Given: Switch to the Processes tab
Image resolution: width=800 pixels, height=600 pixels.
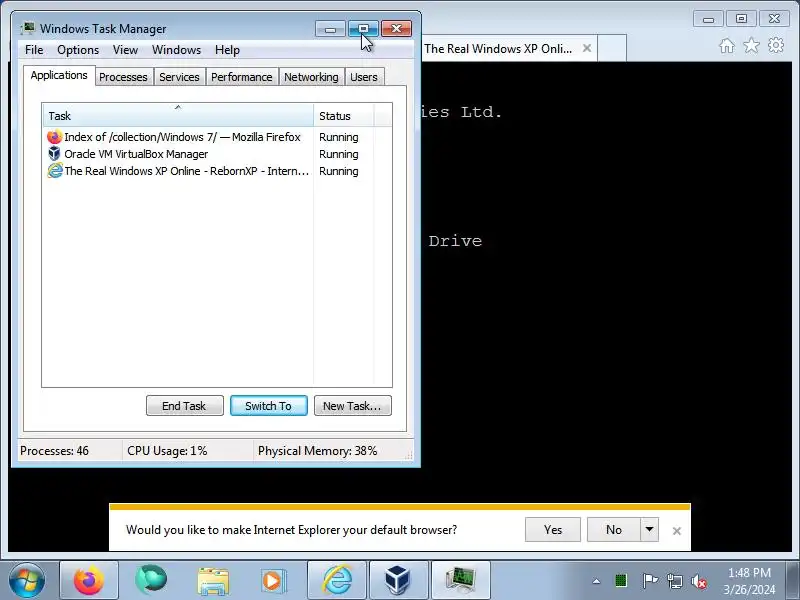Looking at the screenshot, I should [123, 77].
